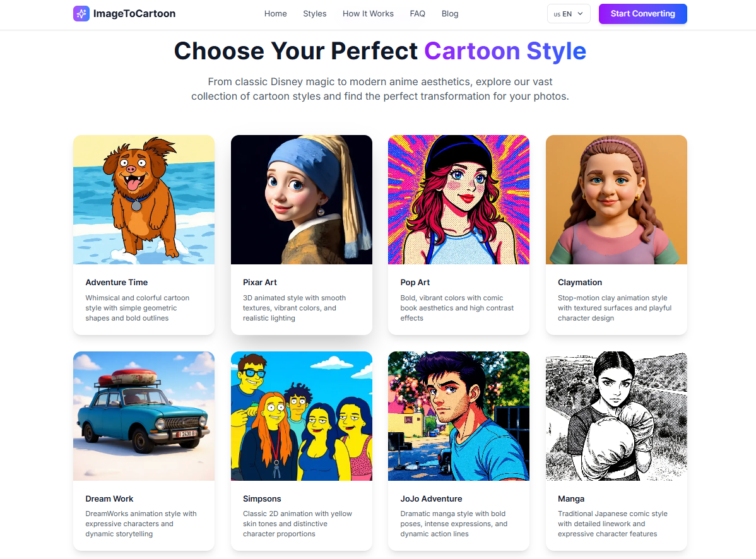Choose the Dream Work blue car image
756x559 pixels.
(x=144, y=416)
